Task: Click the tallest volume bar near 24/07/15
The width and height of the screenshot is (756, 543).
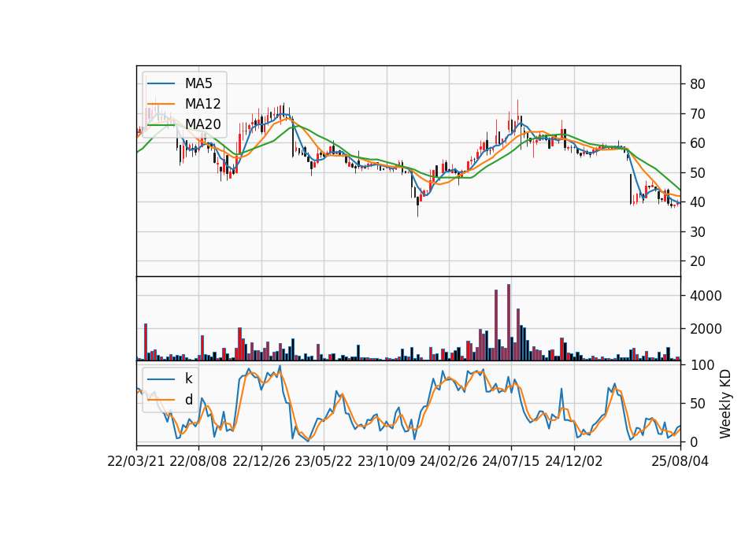Action: (509, 323)
